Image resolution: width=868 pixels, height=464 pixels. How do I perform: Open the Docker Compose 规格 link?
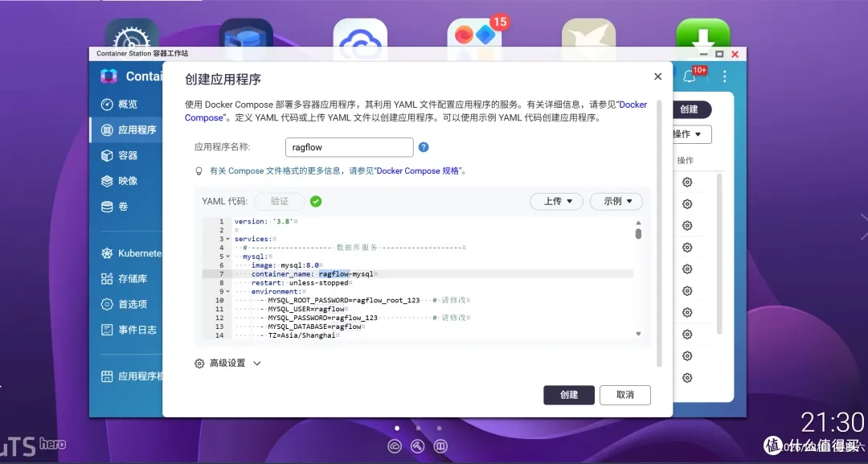click(x=419, y=171)
